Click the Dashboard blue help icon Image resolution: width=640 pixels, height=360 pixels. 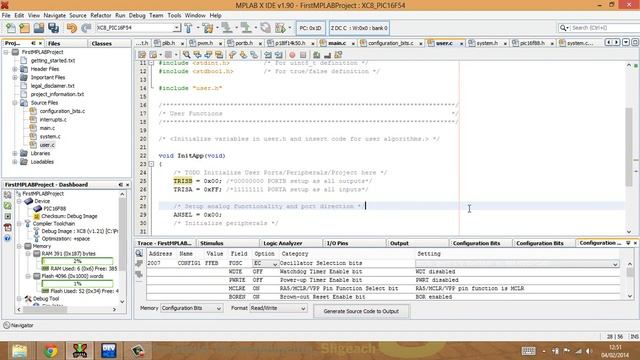coord(7,238)
